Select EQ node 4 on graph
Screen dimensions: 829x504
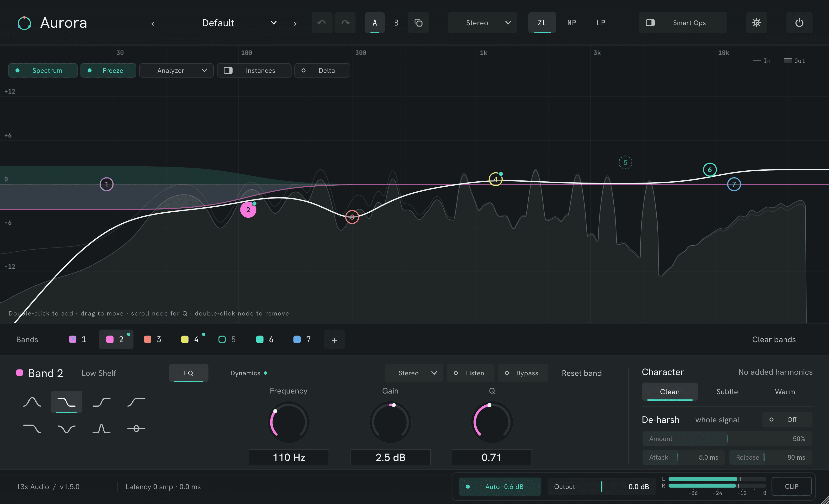[495, 179]
